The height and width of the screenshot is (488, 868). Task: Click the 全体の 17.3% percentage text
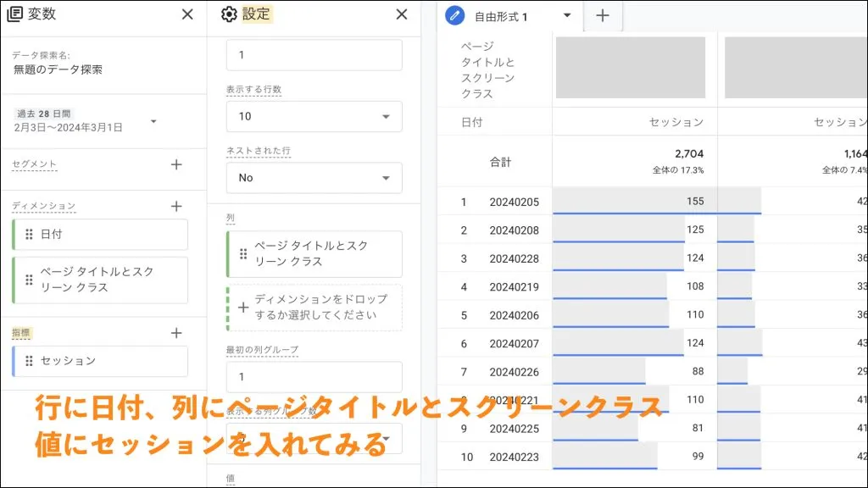coord(678,170)
